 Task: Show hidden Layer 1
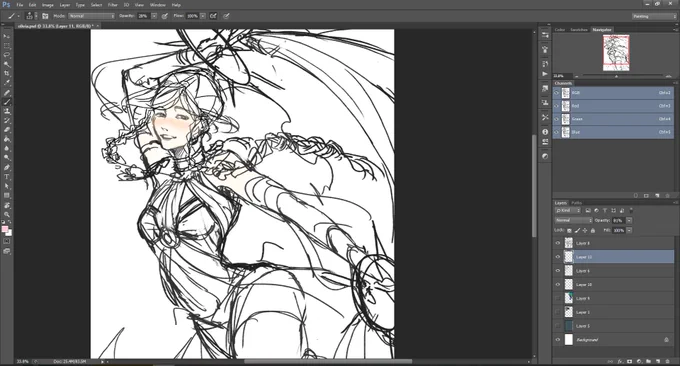click(558, 312)
